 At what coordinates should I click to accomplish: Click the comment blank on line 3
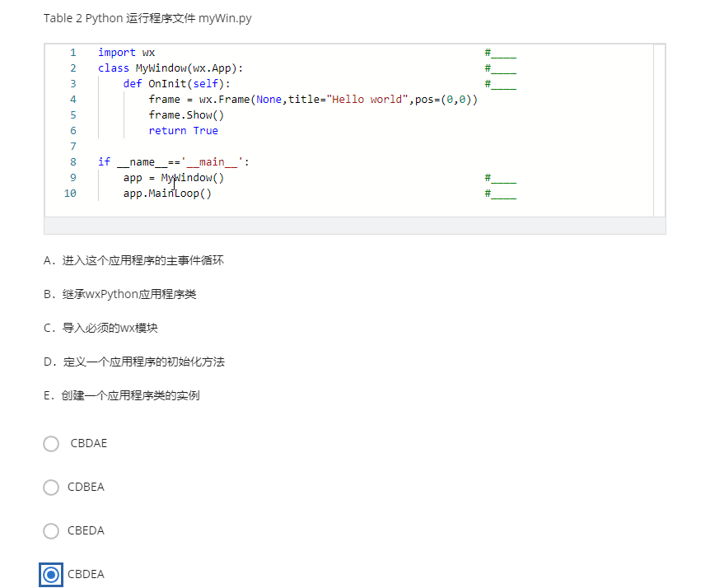tap(500, 84)
